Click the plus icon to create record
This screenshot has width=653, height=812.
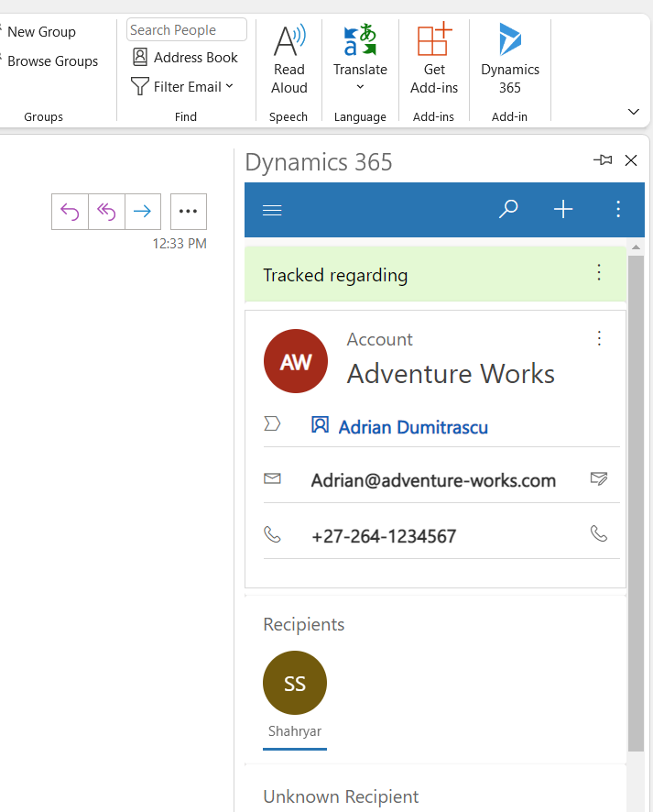(563, 209)
